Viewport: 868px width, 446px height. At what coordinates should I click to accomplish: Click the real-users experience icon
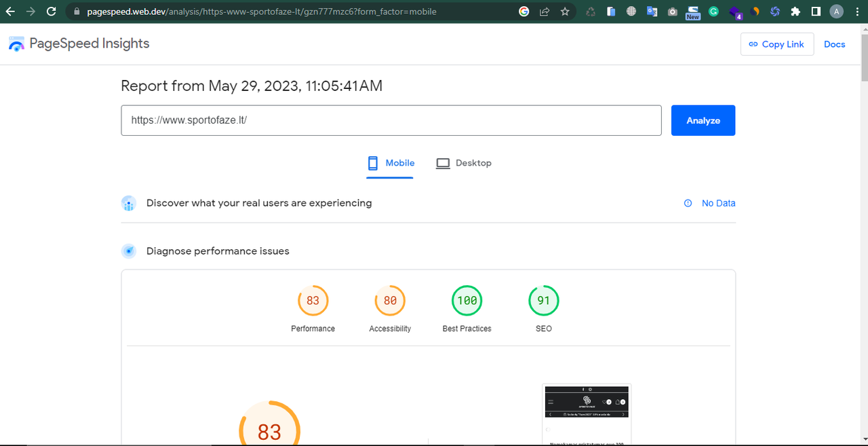[129, 203]
